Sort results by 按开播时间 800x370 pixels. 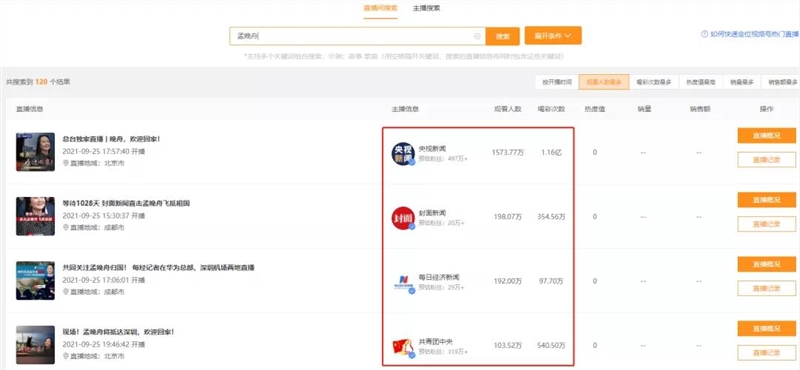point(557,82)
